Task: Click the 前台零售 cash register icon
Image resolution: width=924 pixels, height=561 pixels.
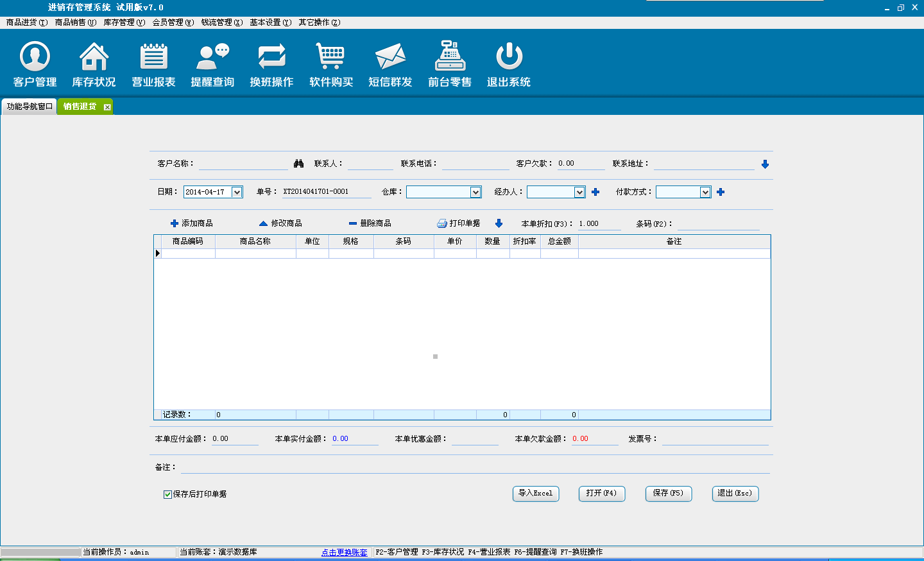Action: (450, 57)
